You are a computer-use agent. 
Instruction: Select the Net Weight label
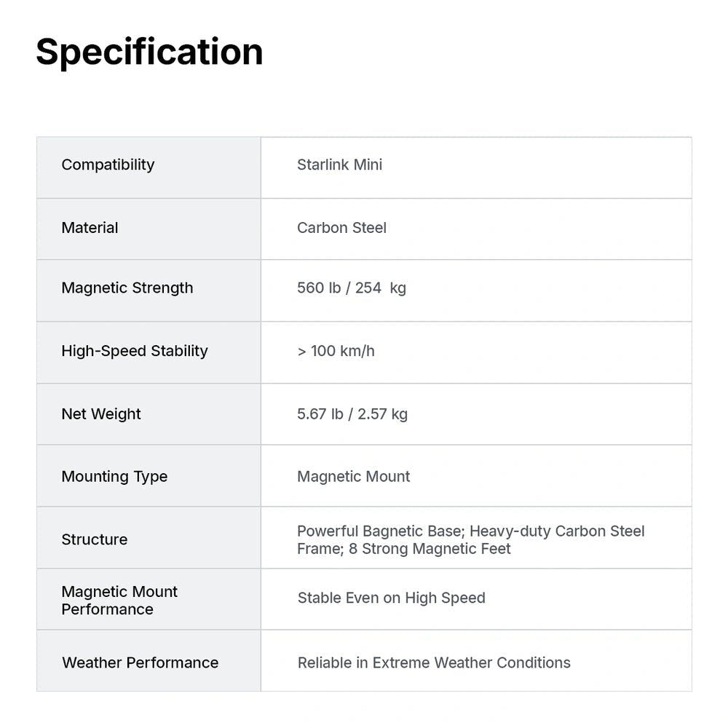point(100,414)
